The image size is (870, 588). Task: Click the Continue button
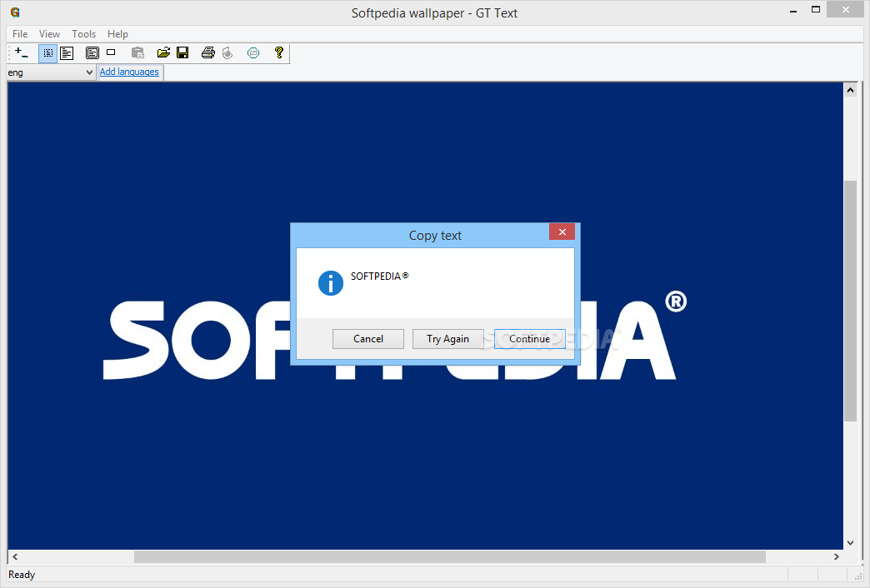[530, 339]
